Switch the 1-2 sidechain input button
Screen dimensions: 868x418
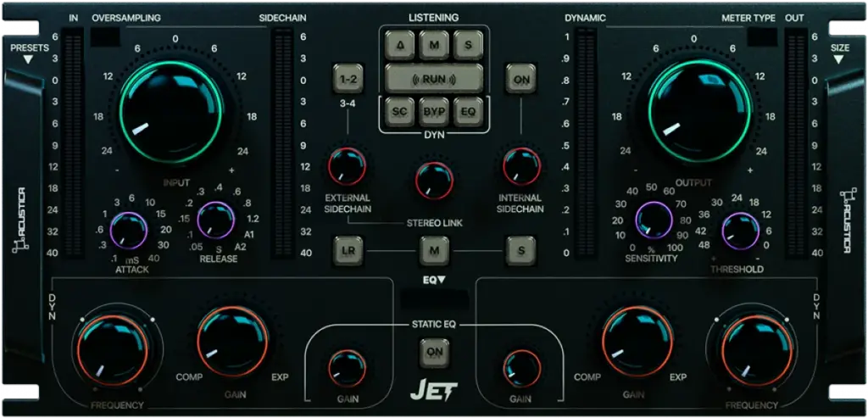348,79
